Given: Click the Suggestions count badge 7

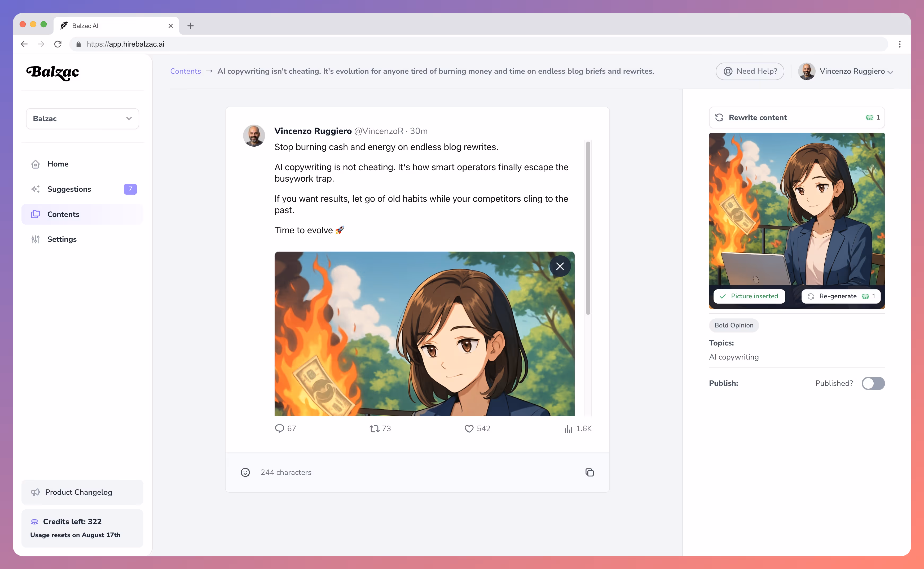Looking at the screenshot, I should click(130, 189).
